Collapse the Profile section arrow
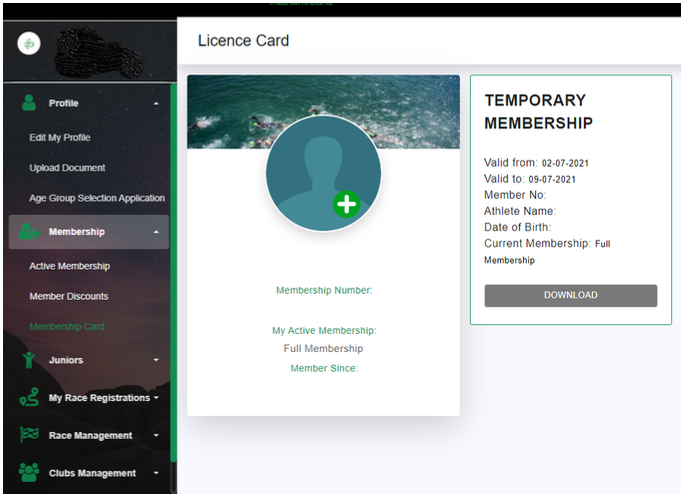 tap(155, 104)
